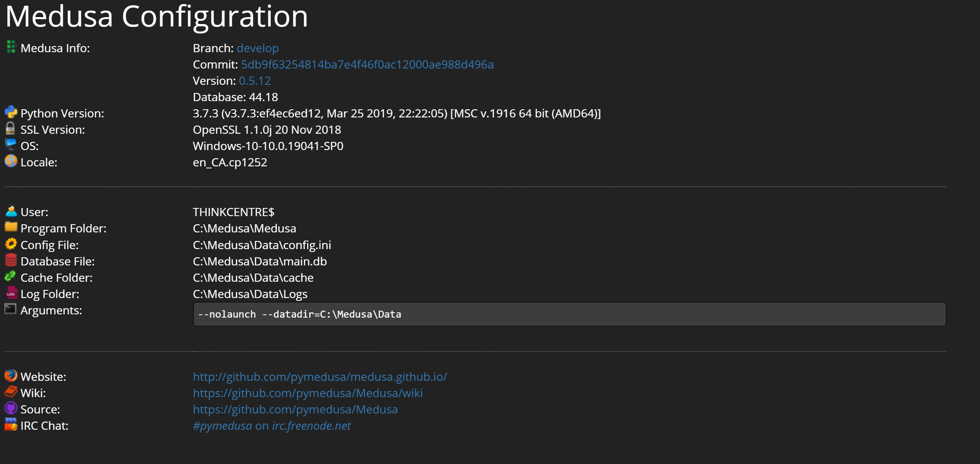
Task: Open the commit hash link
Action: [367, 64]
